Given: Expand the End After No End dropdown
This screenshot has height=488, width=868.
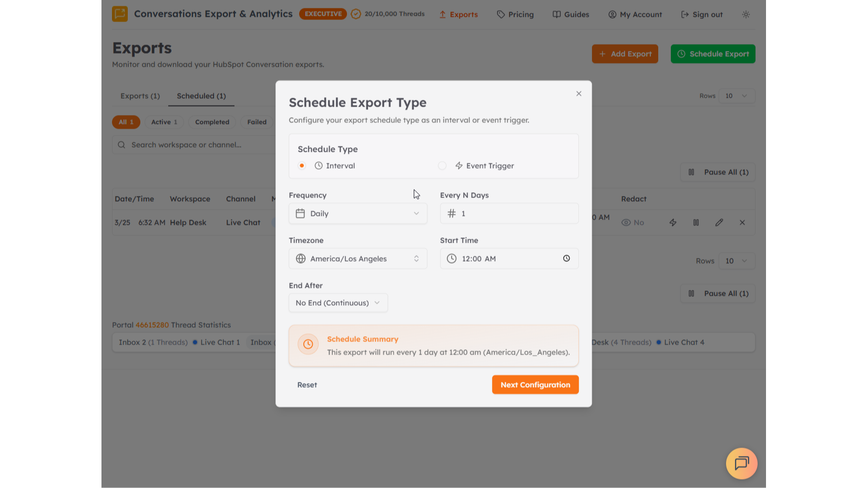Looking at the screenshot, I should pyautogui.click(x=338, y=303).
